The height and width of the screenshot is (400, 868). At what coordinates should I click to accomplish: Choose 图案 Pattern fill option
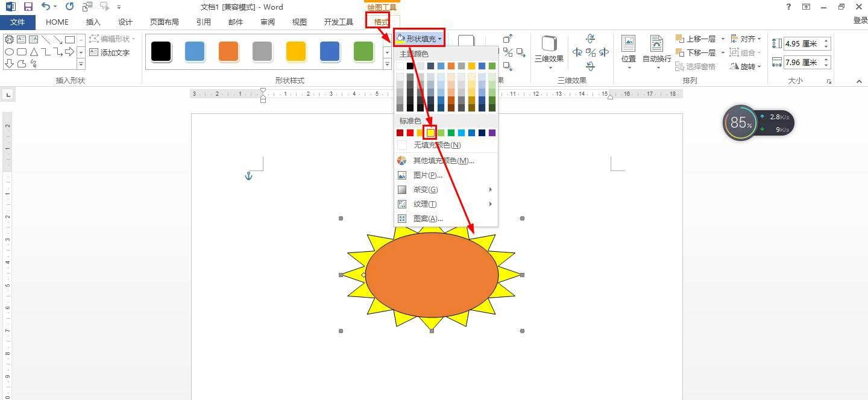446,219
